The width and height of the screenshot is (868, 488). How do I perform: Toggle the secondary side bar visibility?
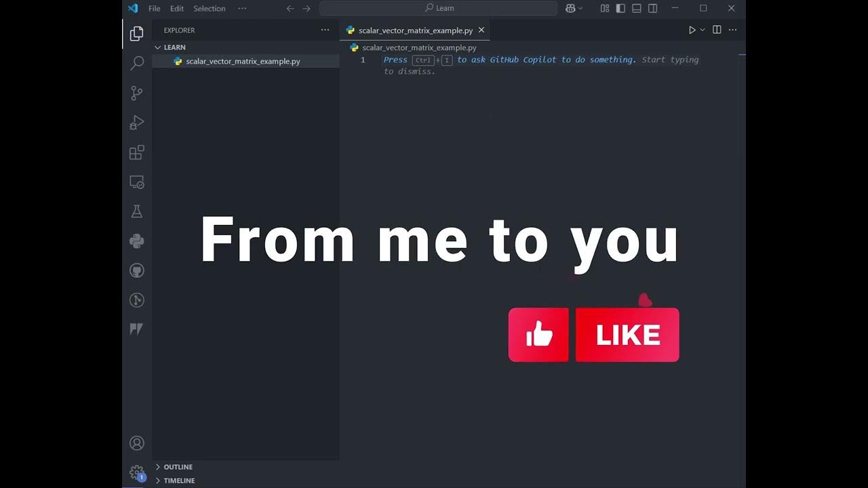(x=652, y=8)
